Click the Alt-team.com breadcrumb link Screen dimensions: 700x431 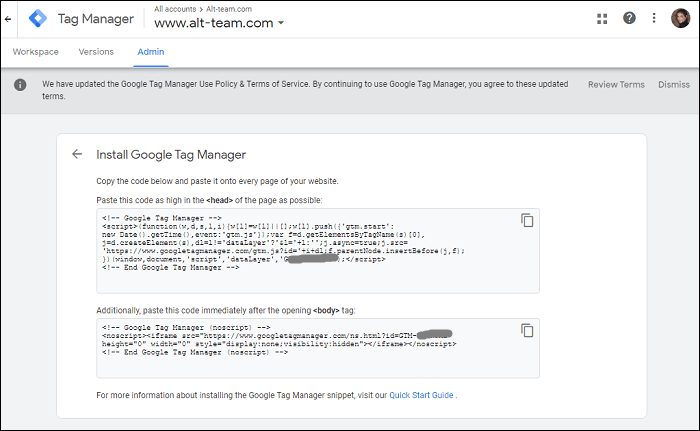pos(229,9)
